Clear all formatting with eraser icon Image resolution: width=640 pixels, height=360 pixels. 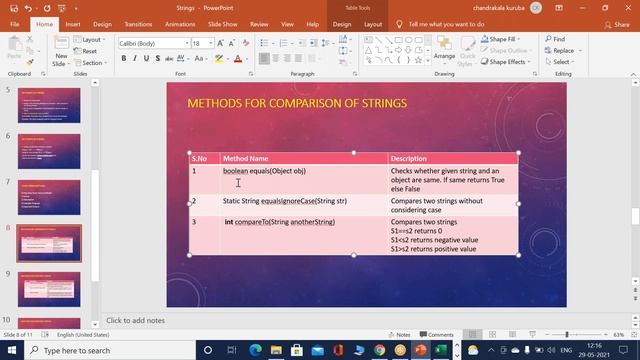(x=246, y=43)
